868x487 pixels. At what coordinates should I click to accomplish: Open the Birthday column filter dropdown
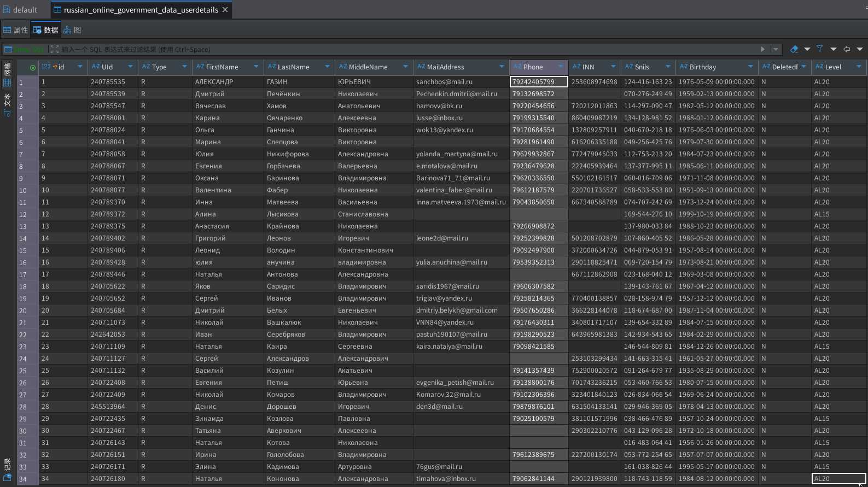[750, 67]
